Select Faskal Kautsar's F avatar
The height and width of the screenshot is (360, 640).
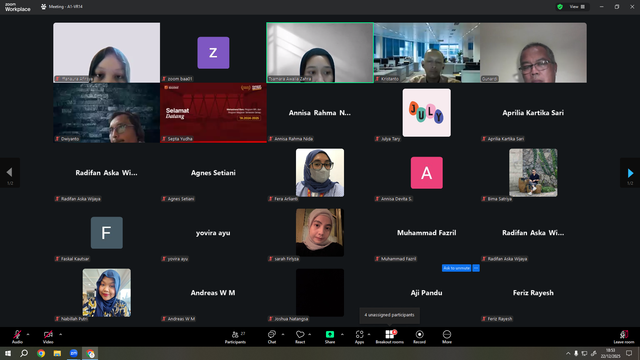[107, 233]
